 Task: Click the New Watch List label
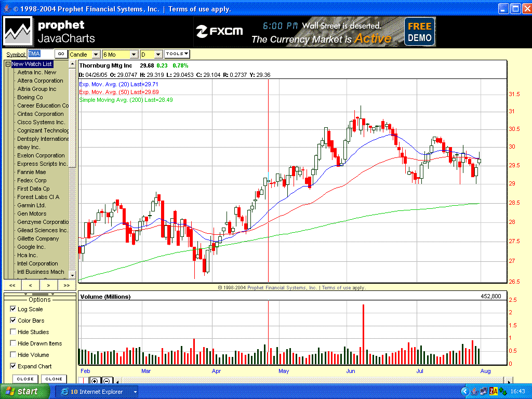[32, 64]
